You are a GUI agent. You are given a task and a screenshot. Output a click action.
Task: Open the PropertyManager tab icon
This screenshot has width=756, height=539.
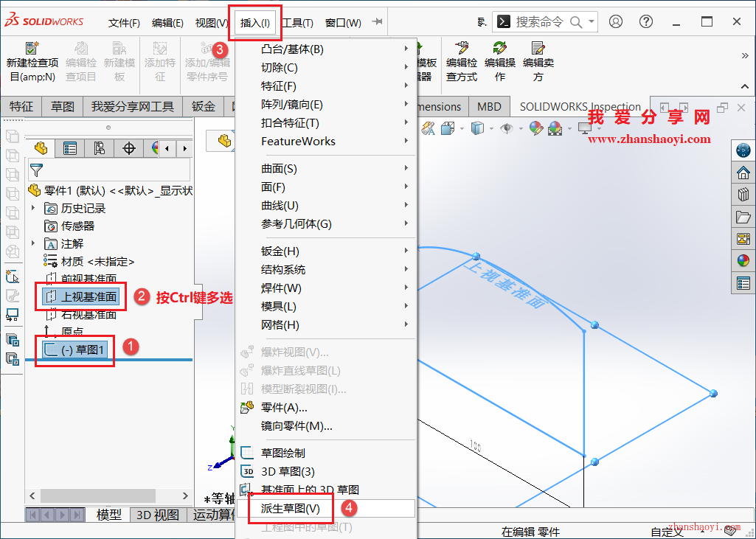70,148
